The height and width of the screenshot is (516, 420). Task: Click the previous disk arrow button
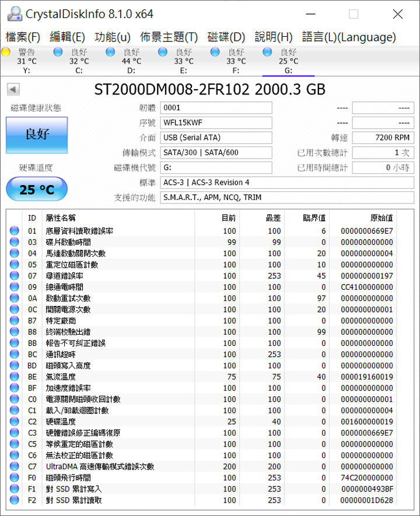(13, 89)
